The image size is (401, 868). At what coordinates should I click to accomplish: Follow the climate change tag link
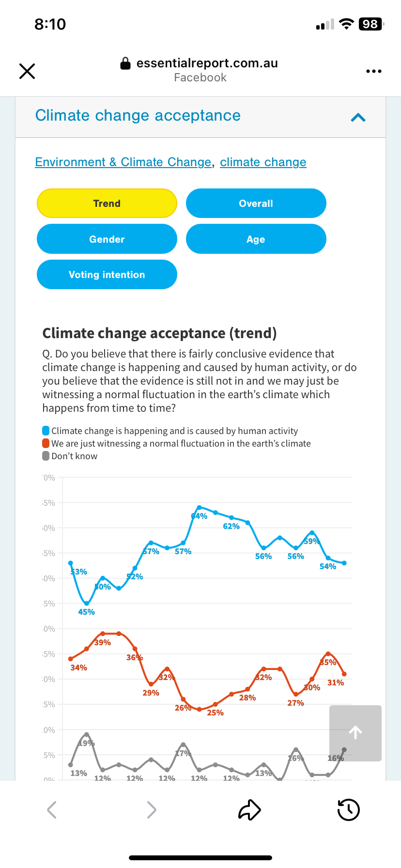coord(263,162)
